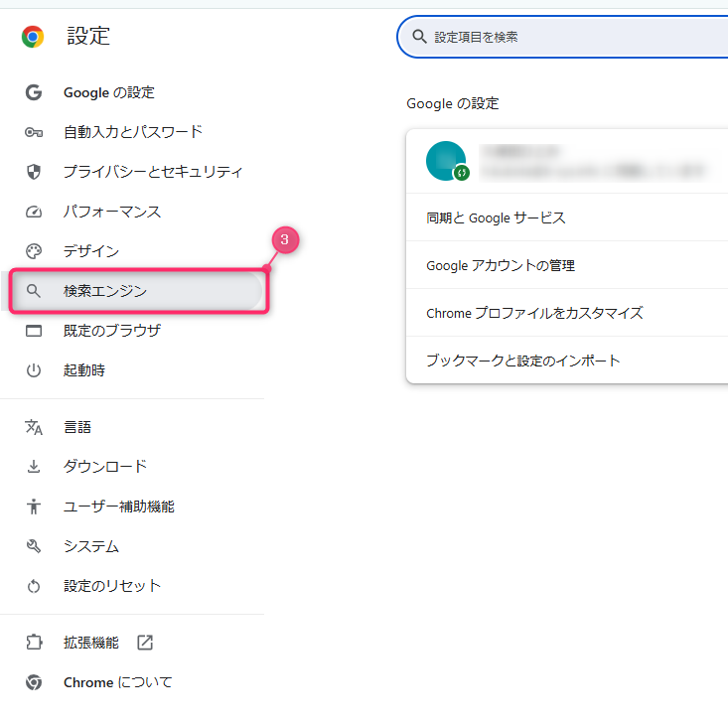
Task: Click the key icon for 自動入力とパスワード
Action: [x=34, y=132]
